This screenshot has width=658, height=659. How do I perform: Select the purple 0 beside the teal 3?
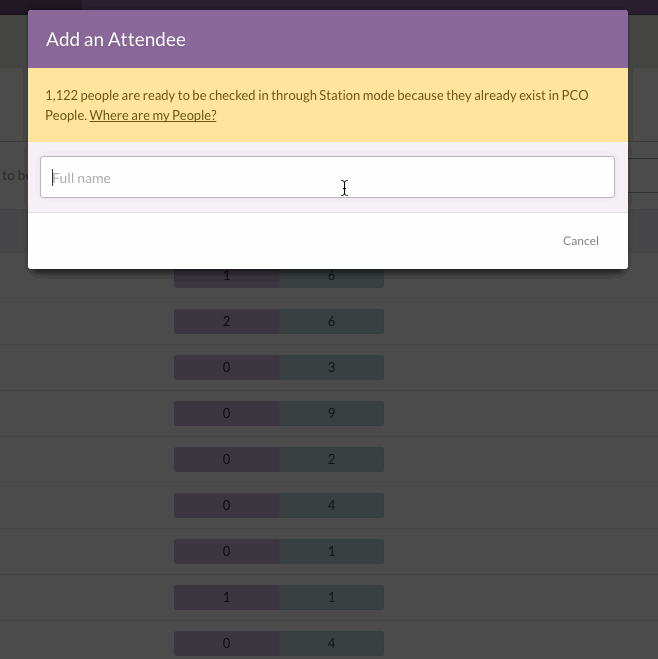click(227, 368)
